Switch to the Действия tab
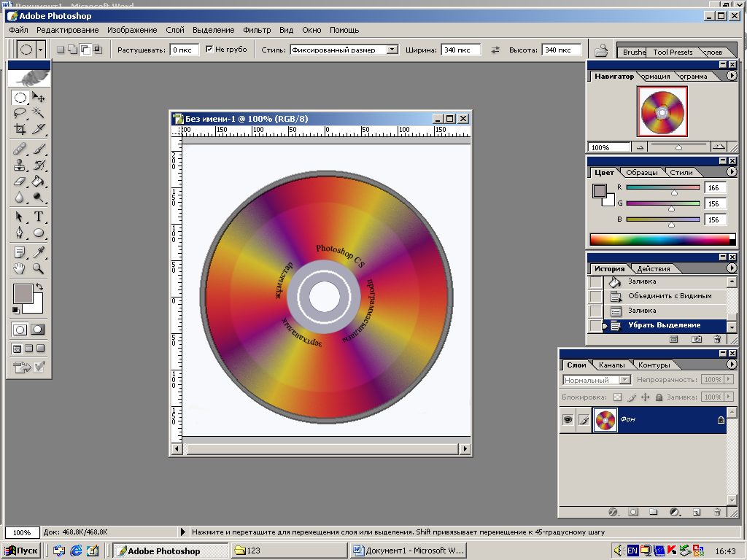 tap(653, 268)
